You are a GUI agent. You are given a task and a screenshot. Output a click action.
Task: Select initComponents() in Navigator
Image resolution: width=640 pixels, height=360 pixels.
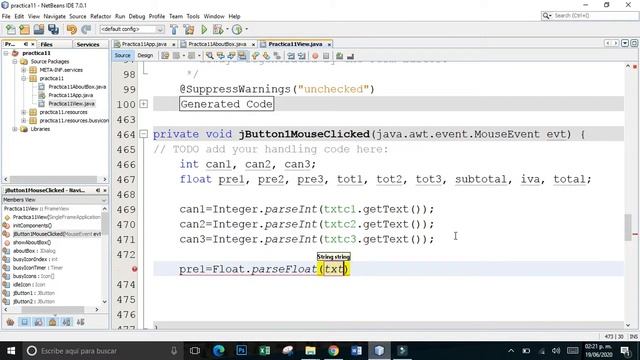[32, 225]
